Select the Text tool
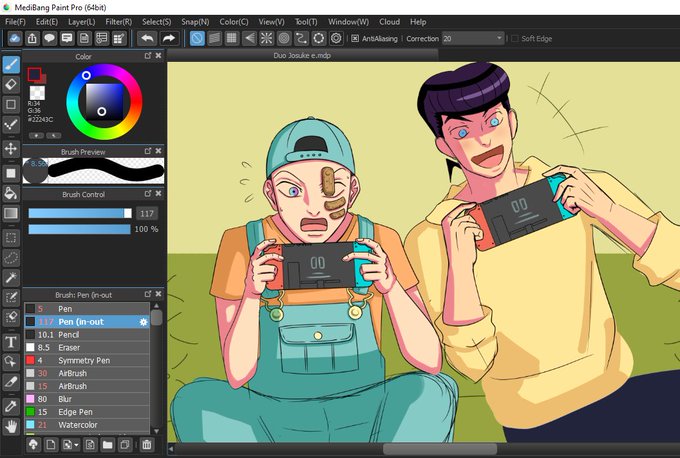Image resolution: width=680 pixels, height=458 pixels. [11, 342]
